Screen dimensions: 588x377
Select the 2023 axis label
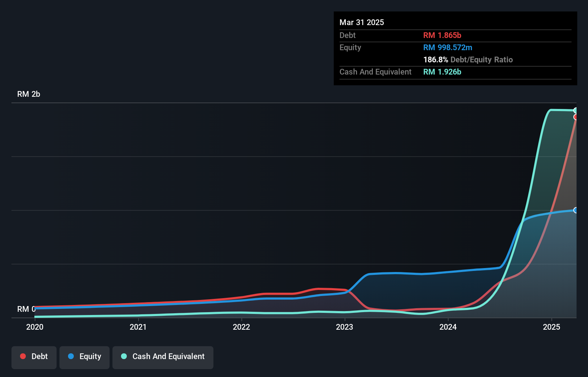[x=344, y=327]
